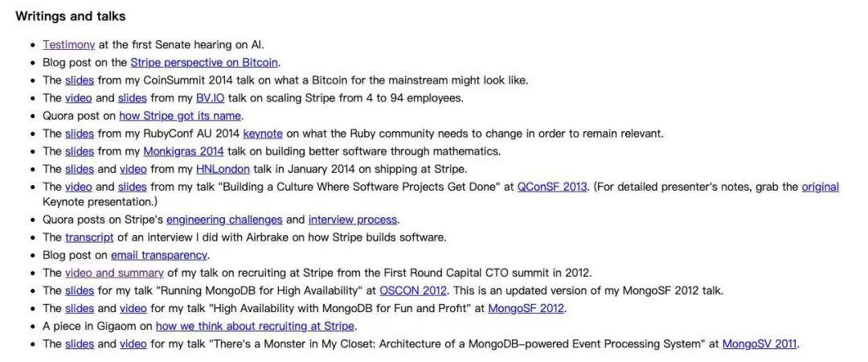Open the 'video and summary' recruiting talk link
The image size is (868, 362).
click(114, 273)
